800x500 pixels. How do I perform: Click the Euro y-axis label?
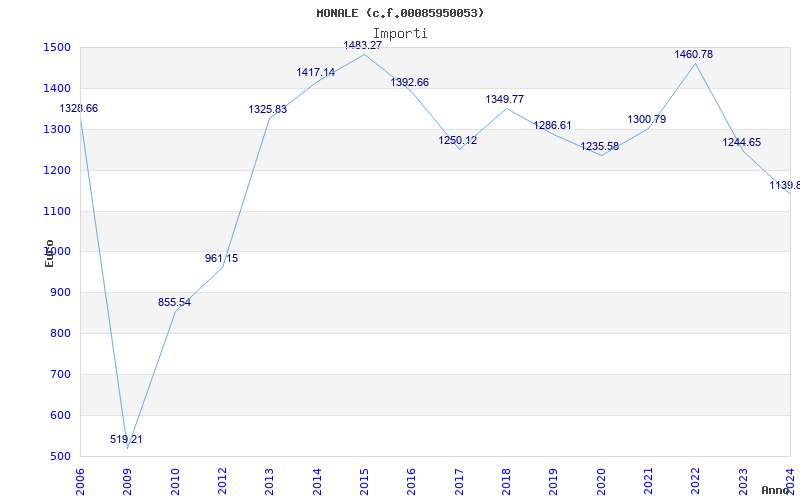49,253
